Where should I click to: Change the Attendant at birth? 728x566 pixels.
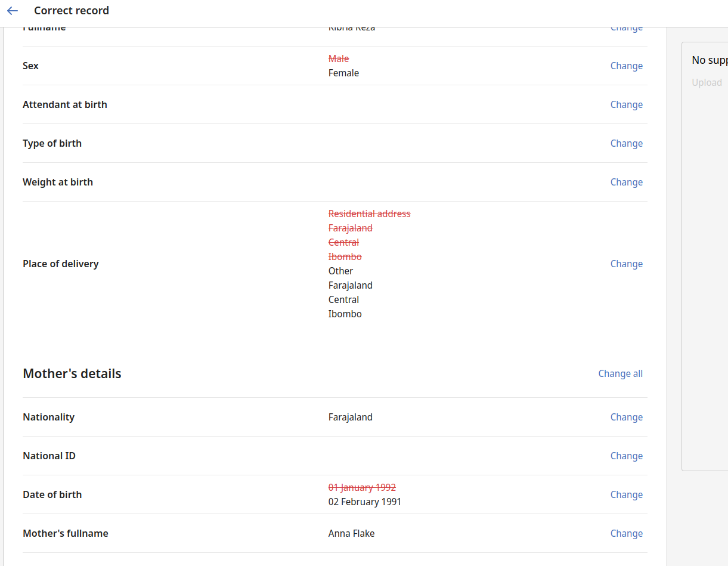point(626,104)
